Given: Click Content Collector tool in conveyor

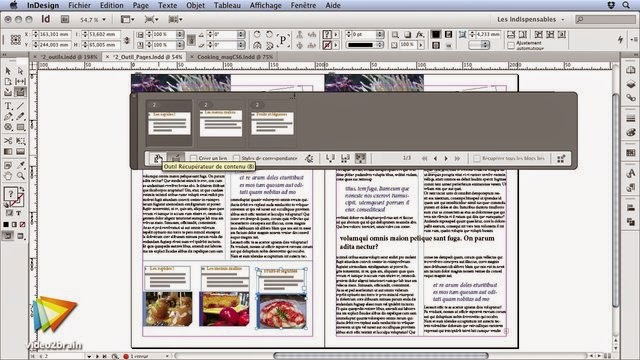Looking at the screenshot, I should [x=158, y=158].
